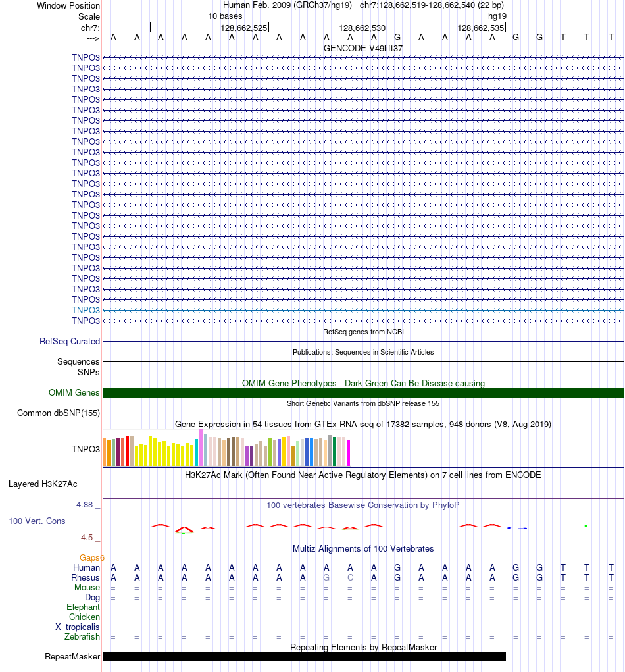Click the Sequences track label
625x672 pixels.
click(78, 362)
